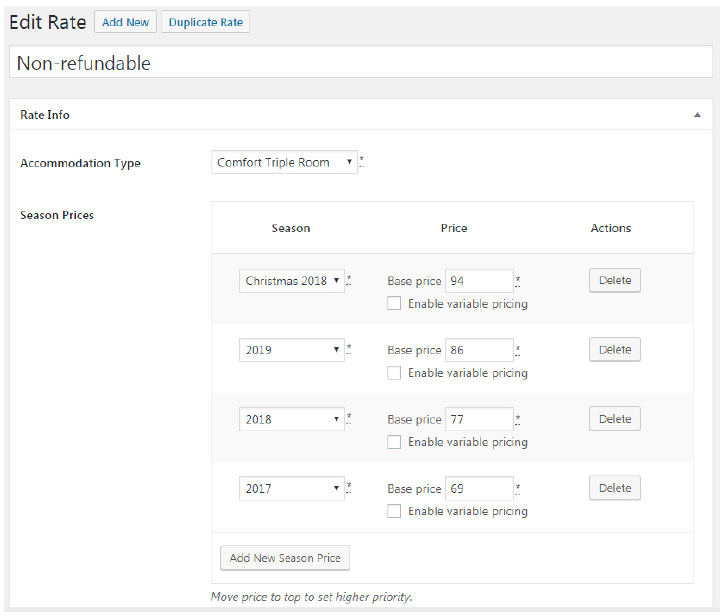Delete the Christmas 2018 season price
This screenshot has width=724, height=616.
coord(614,280)
